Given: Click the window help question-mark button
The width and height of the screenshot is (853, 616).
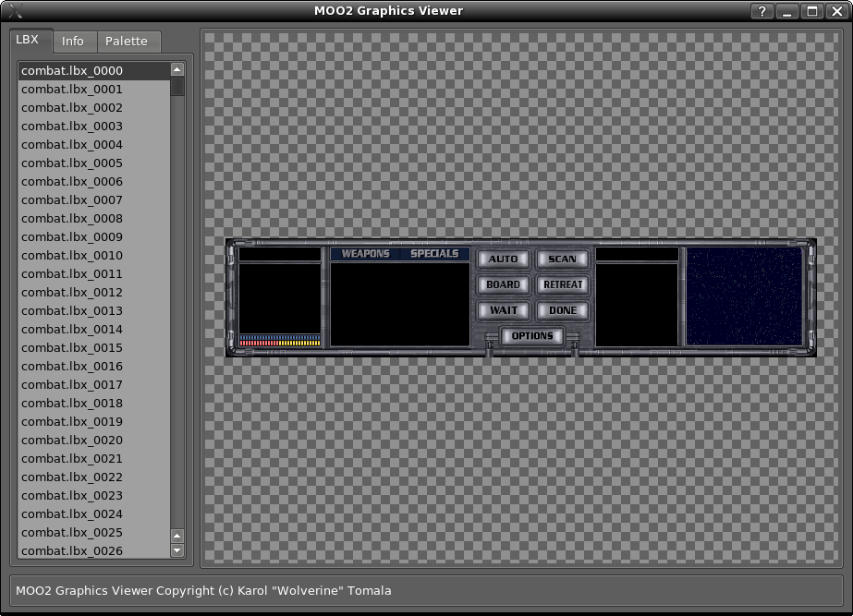Looking at the screenshot, I should pos(762,11).
